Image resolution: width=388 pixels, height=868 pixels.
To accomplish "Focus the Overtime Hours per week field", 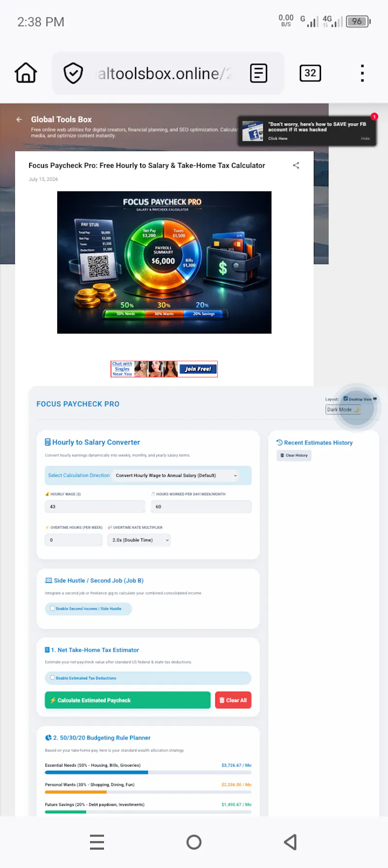I will click(x=74, y=540).
